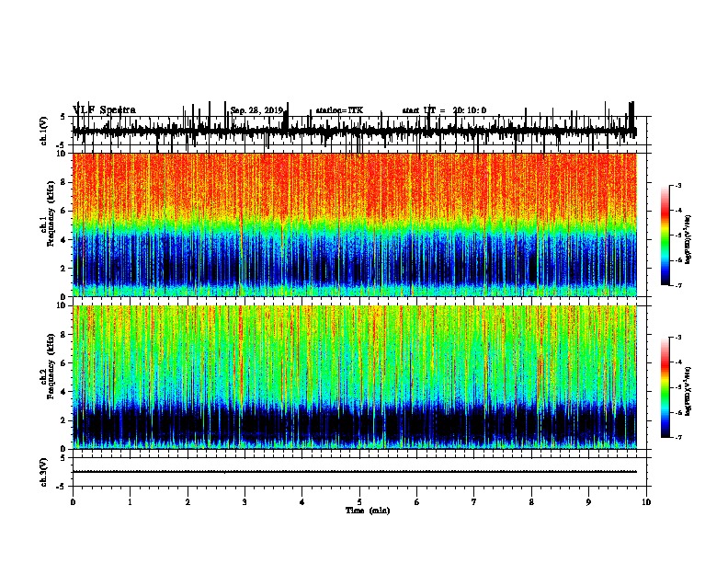Screen dimensions: 728x563
Task: Click the ch.2 colorbar log(PSD) unit label
Action: [x=688, y=391]
